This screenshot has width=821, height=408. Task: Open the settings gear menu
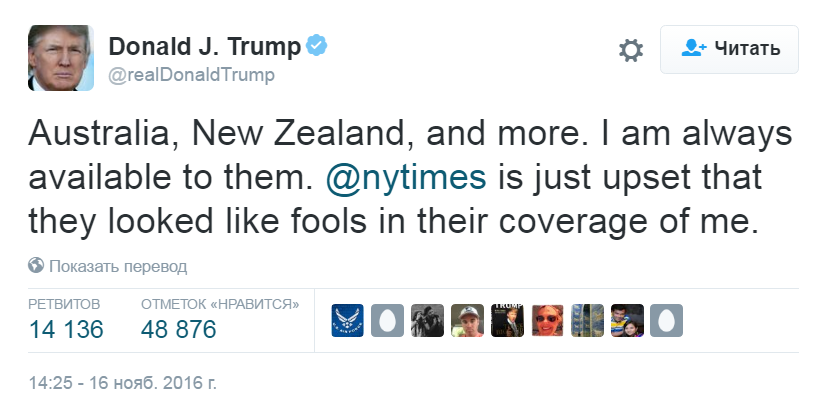[630, 50]
